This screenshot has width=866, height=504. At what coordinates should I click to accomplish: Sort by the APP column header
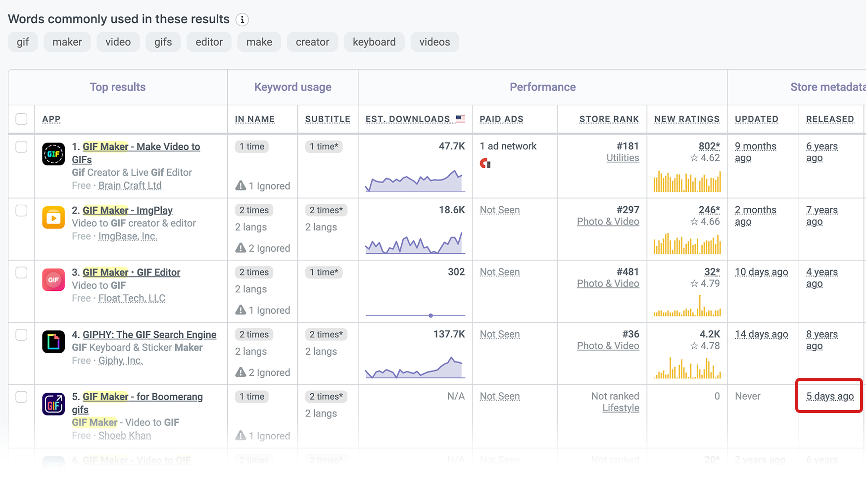pyautogui.click(x=51, y=119)
